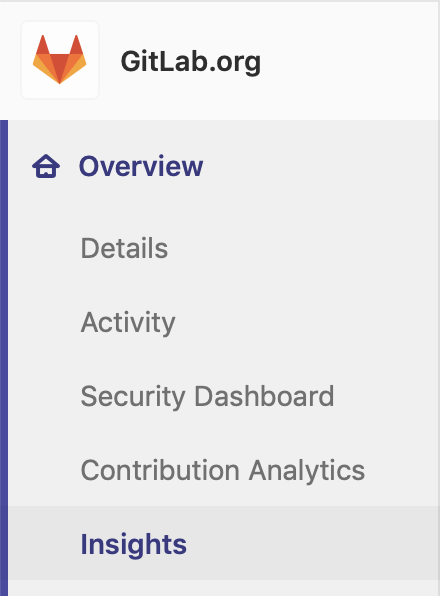440x596 pixels.
Task: Click the word Contribution in the sidebar
Action: [x=160, y=470]
